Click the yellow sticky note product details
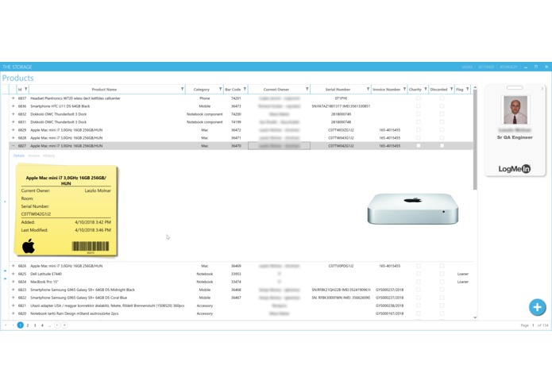 [x=66, y=210]
